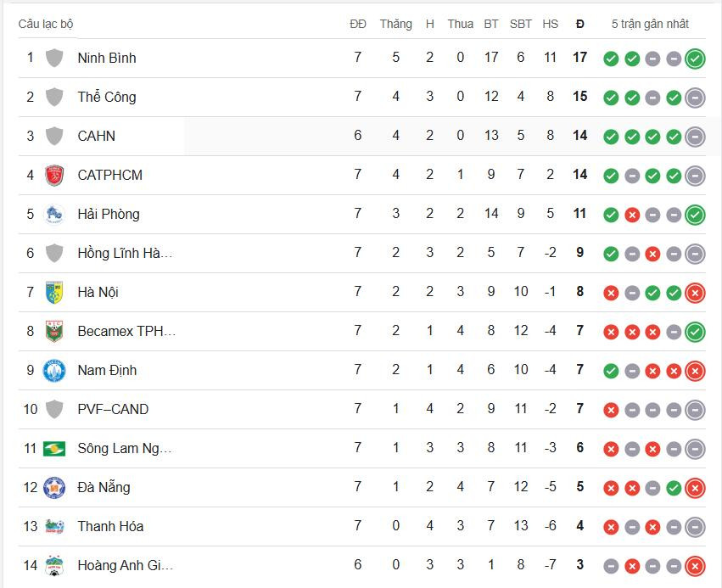
Task: Click the Hà Nội club logo
Action: coord(54,292)
